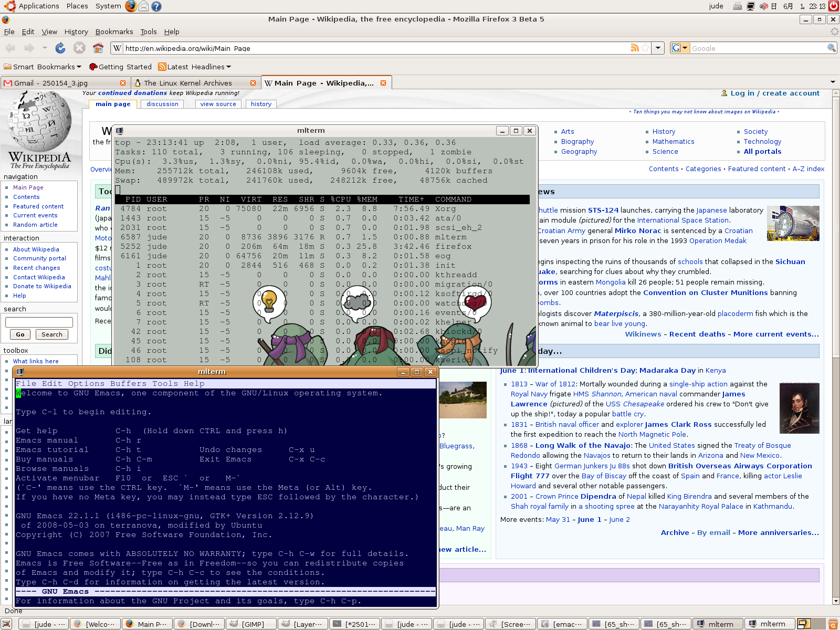Close The Linux Kernel Archives tab
Screen dimensions: 840x630
tap(253, 83)
